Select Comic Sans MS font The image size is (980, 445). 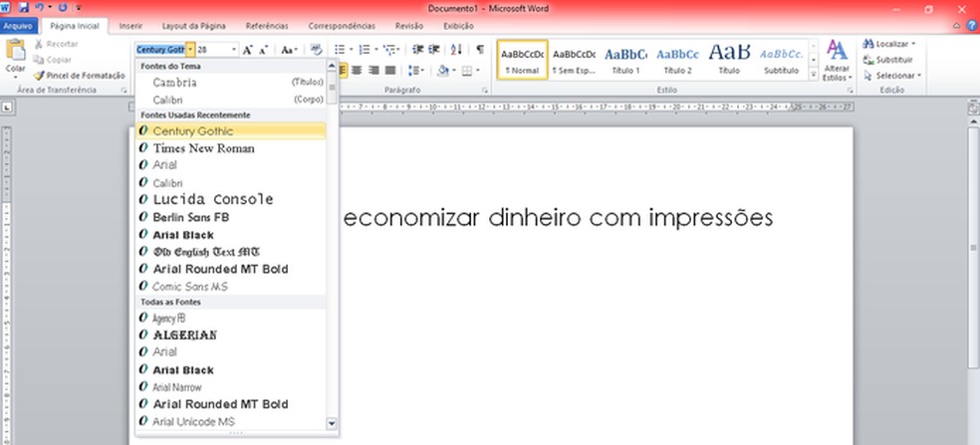tap(231, 287)
